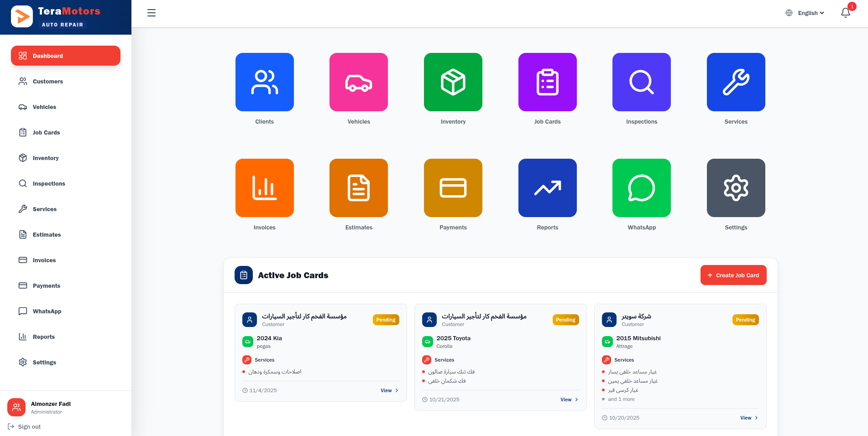Click the Pending status badge on the Mitsubishi card
Image resolution: width=868 pixels, height=436 pixels.
745,320
